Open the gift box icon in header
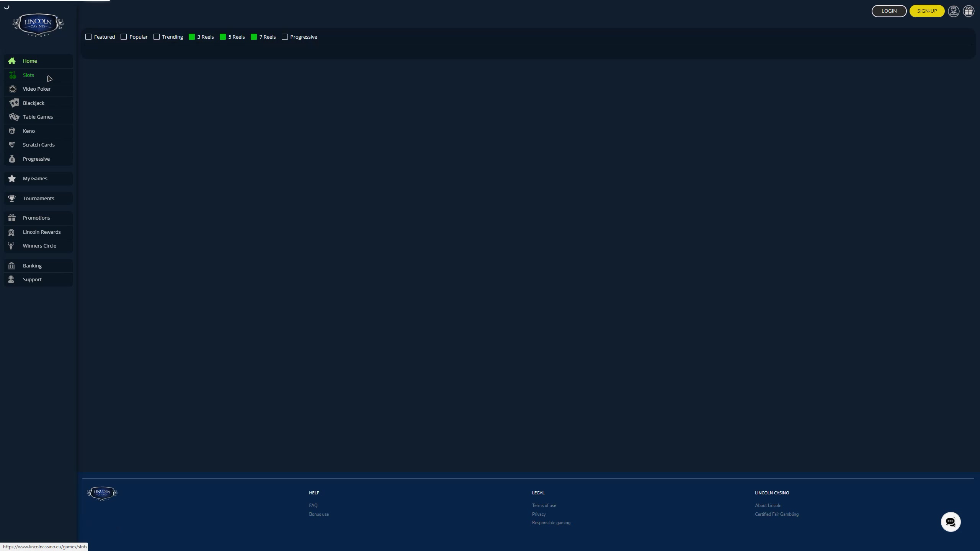 (969, 11)
